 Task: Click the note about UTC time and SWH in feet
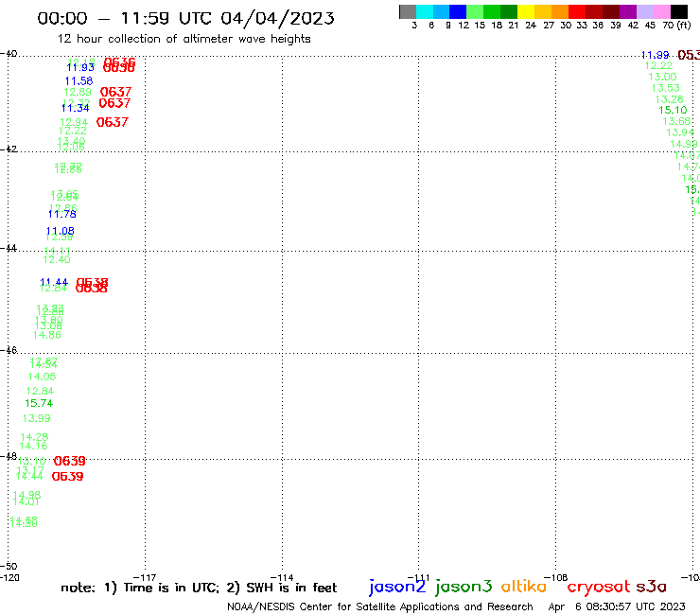pyautogui.click(x=199, y=588)
